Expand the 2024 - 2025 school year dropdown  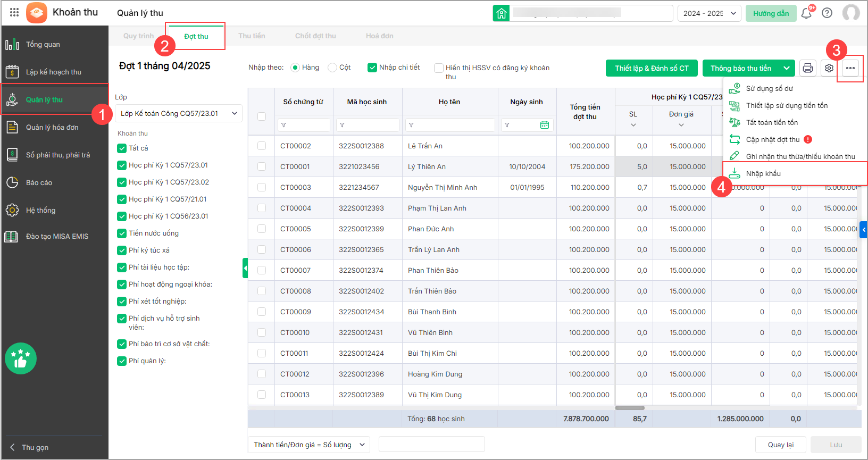click(x=710, y=13)
